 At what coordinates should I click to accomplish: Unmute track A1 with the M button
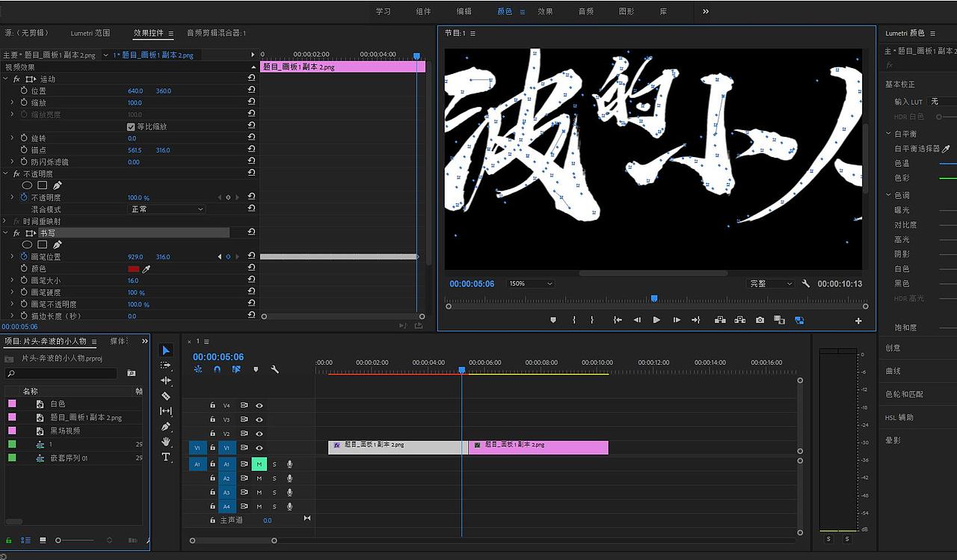tap(259, 464)
